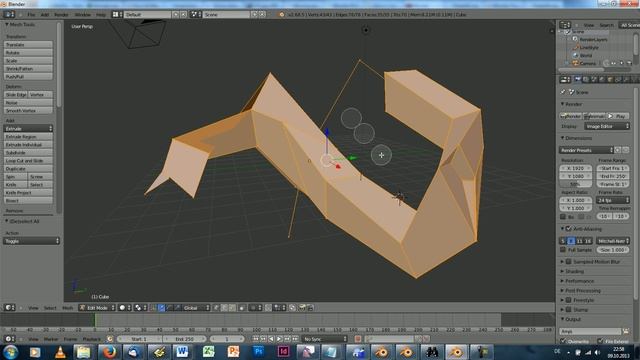
Task: Click the timeline End frame field
Action: pos(184,339)
